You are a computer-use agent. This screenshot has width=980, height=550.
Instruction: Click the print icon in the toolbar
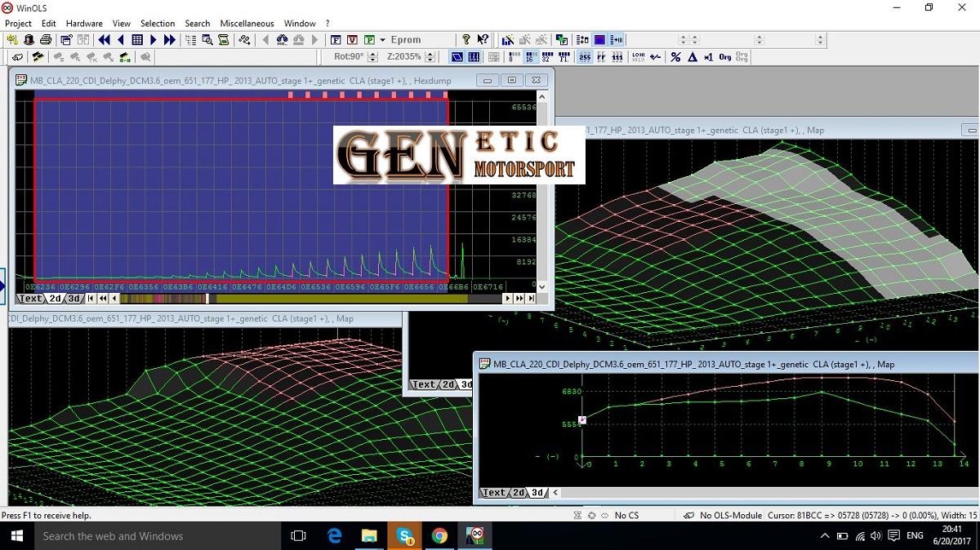(46, 39)
